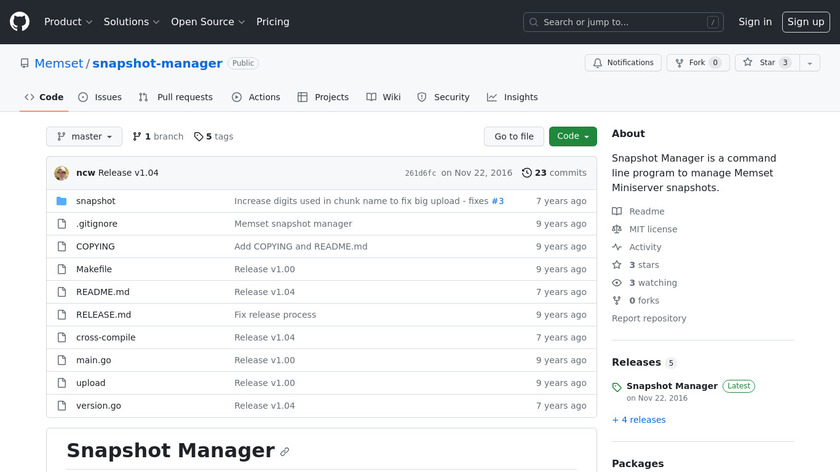Screen dimensions: 840x472
Task: Click the Fork button
Action: click(x=698, y=63)
